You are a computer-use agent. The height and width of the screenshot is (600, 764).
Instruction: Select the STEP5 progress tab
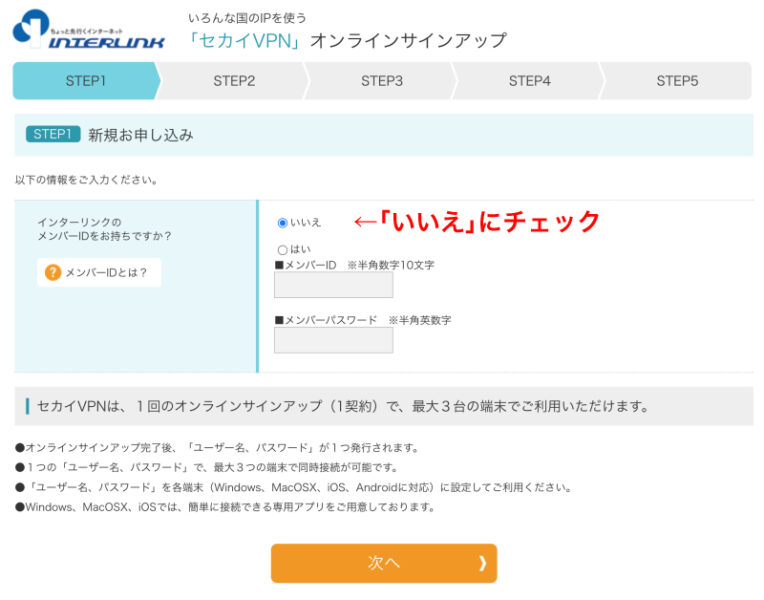(677, 81)
